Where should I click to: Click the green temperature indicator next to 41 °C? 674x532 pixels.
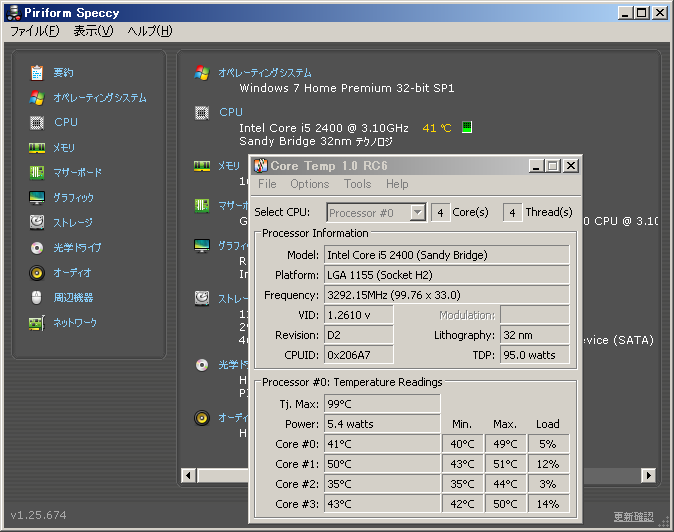(467, 127)
